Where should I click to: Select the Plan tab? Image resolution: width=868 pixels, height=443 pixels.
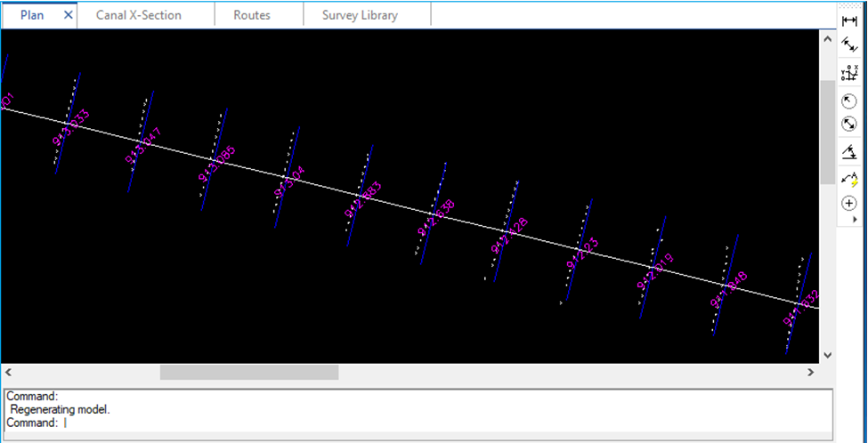click(32, 15)
